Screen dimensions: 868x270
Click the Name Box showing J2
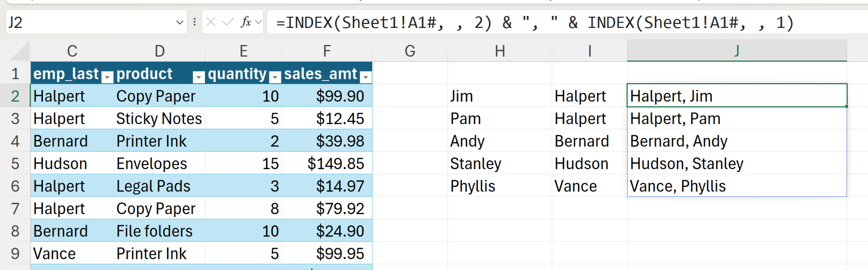85,22
